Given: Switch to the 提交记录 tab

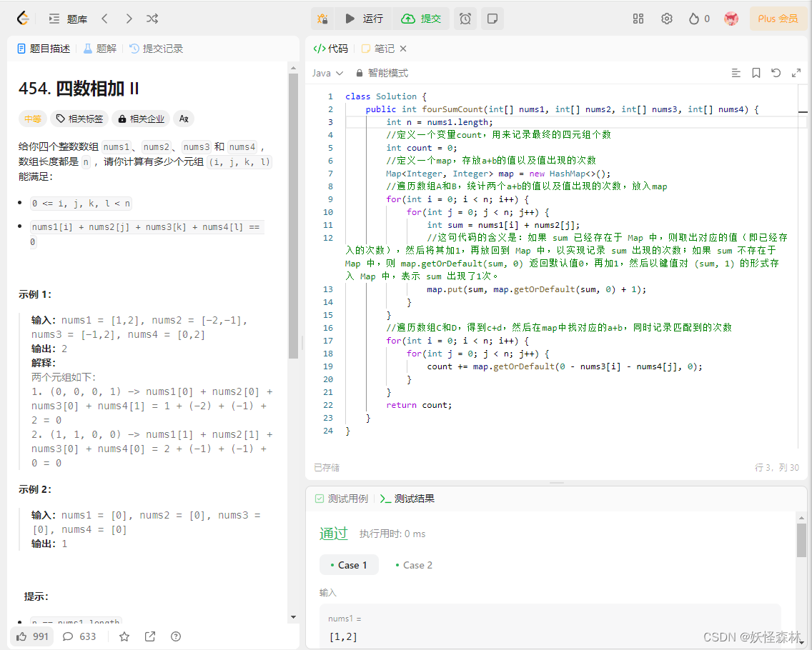Looking at the screenshot, I should point(156,49).
